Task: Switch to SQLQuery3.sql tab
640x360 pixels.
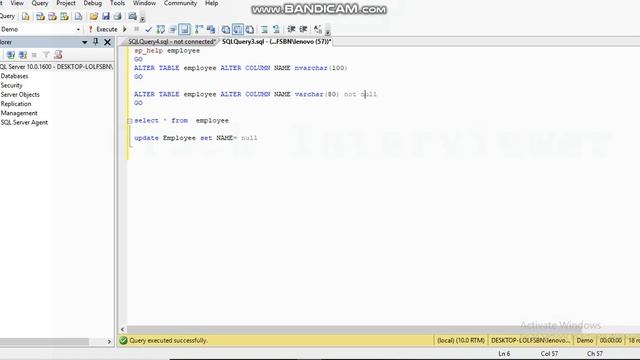Action: [276, 42]
